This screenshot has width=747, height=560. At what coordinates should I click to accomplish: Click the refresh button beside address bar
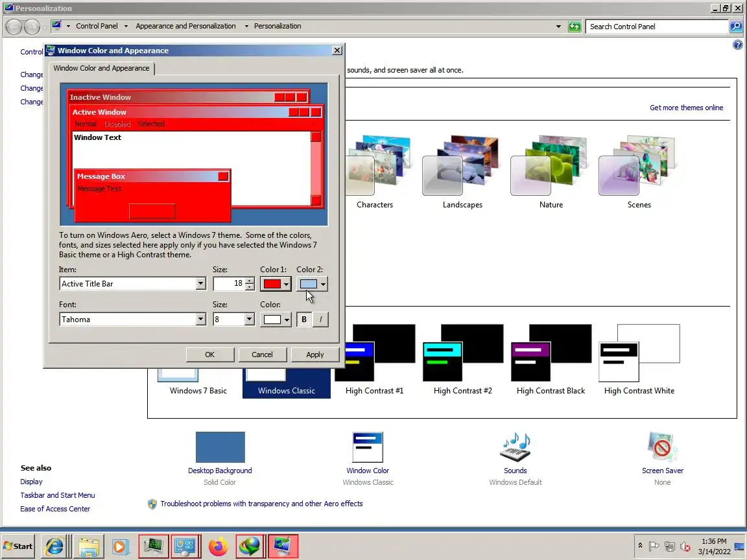575,27
